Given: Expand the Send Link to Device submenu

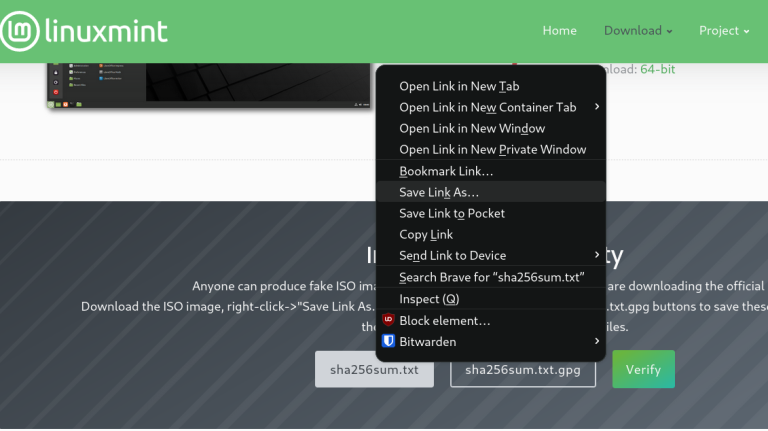Looking at the screenshot, I should click(x=597, y=255).
